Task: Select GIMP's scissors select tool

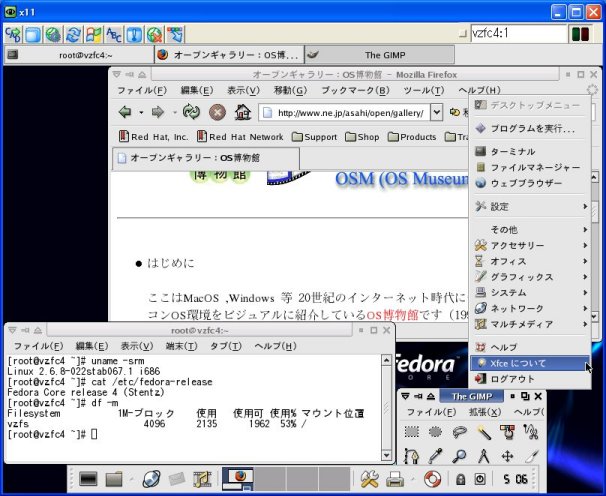Action: (531, 432)
